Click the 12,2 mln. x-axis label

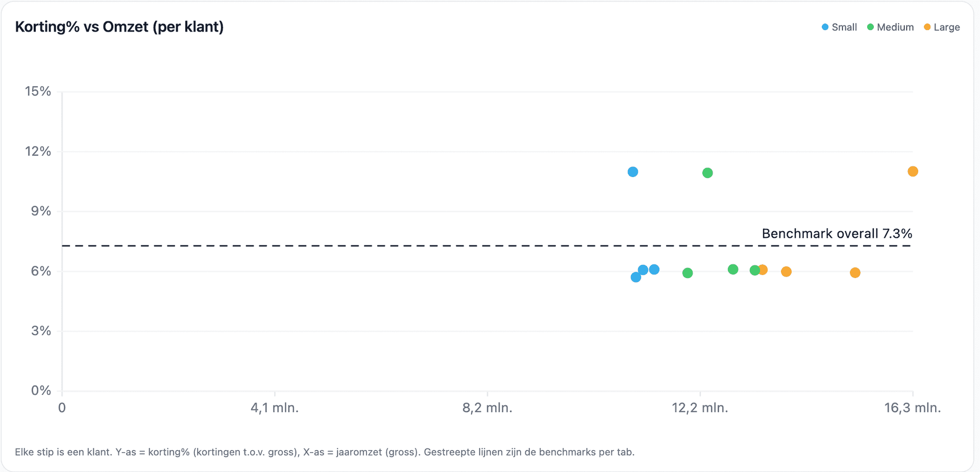click(x=699, y=408)
